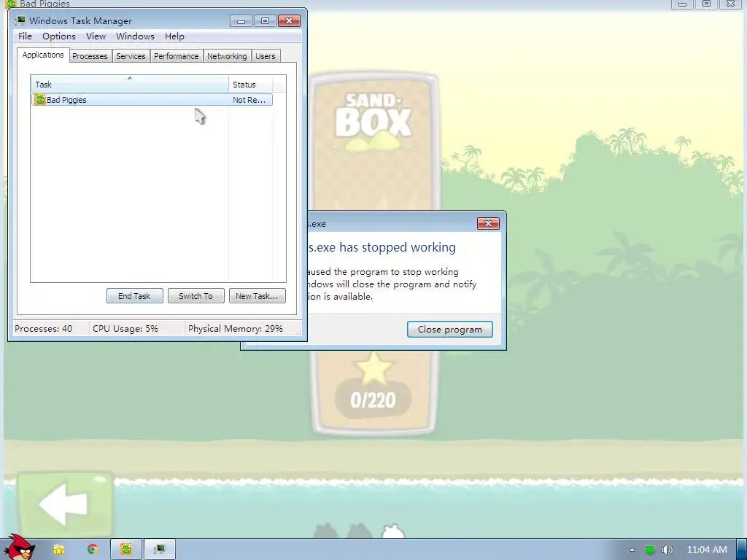The height and width of the screenshot is (560, 747).
Task: Click the yellow star on the Sandbox card
Action: tap(374, 368)
